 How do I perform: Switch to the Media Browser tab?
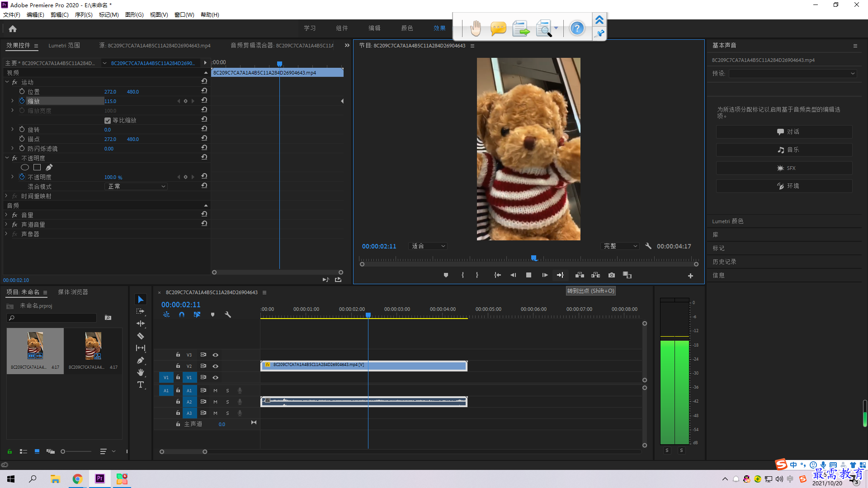point(73,292)
